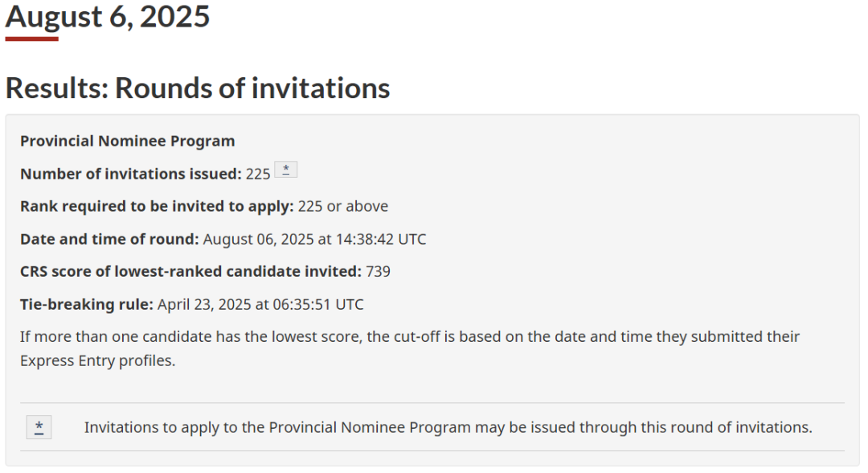The height and width of the screenshot is (473, 868).
Task: Click the April 23, 2025 at 06:35:51 UTC value
Action: (x=260, y=304)
